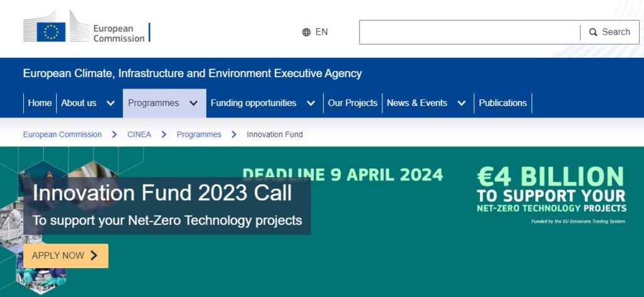
Task: Click the Net-Zero Technology projects subtitle
Action: pos(167,220)
